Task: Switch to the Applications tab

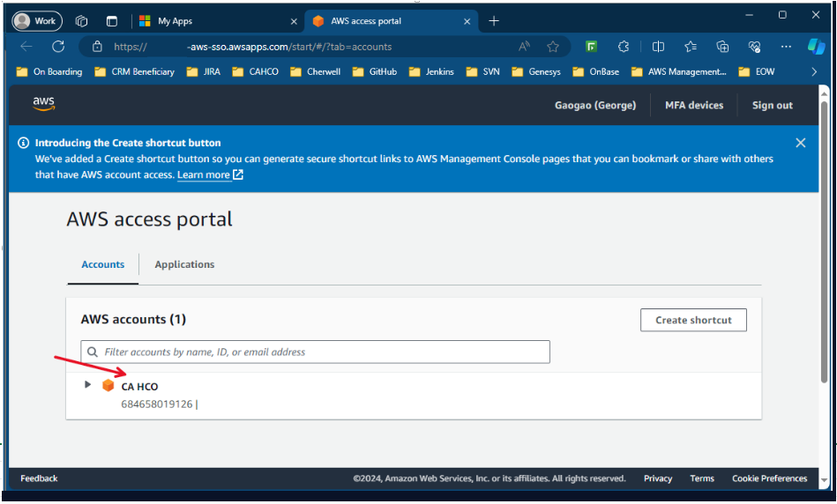Action: pos(184,264)
